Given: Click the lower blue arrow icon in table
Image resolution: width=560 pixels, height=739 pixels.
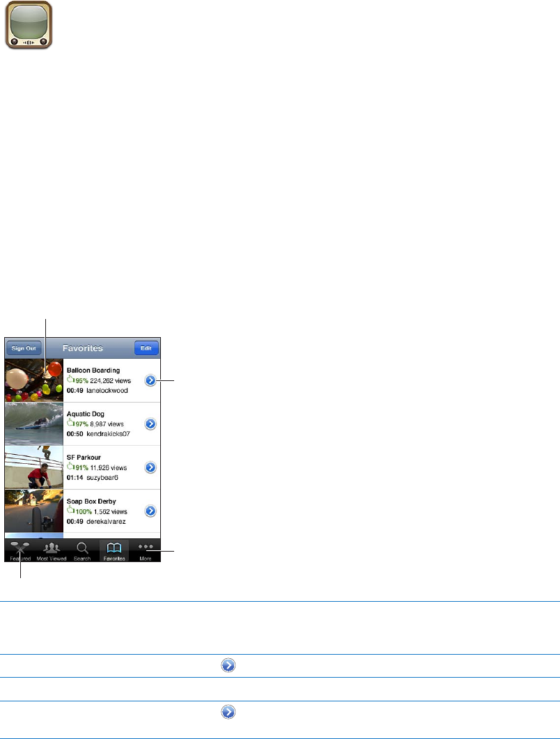Looking at the screenshot, I should [x=228, y=712].
